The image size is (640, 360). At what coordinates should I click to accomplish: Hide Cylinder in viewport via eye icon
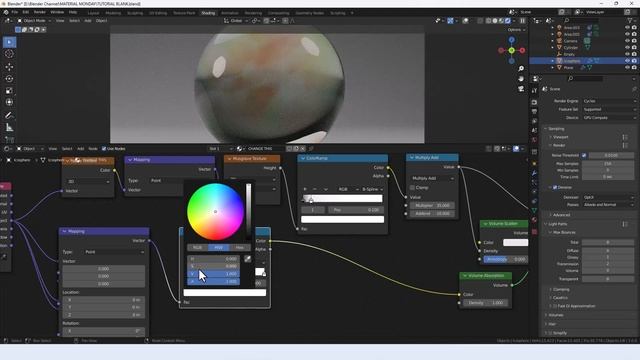627,47
